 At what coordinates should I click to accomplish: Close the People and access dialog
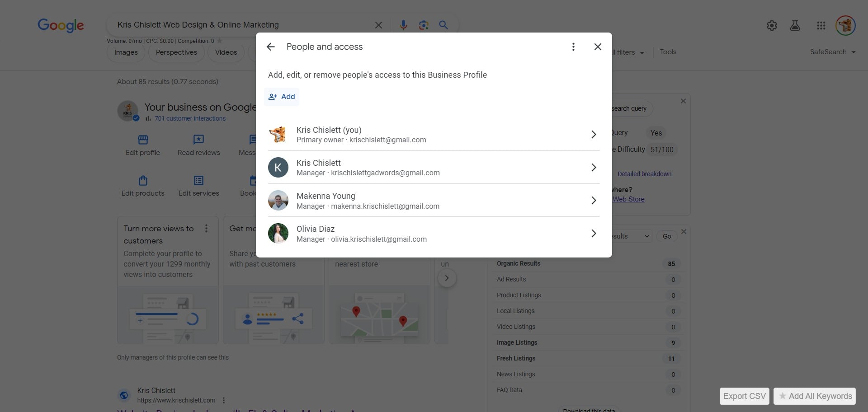point(598,47)
